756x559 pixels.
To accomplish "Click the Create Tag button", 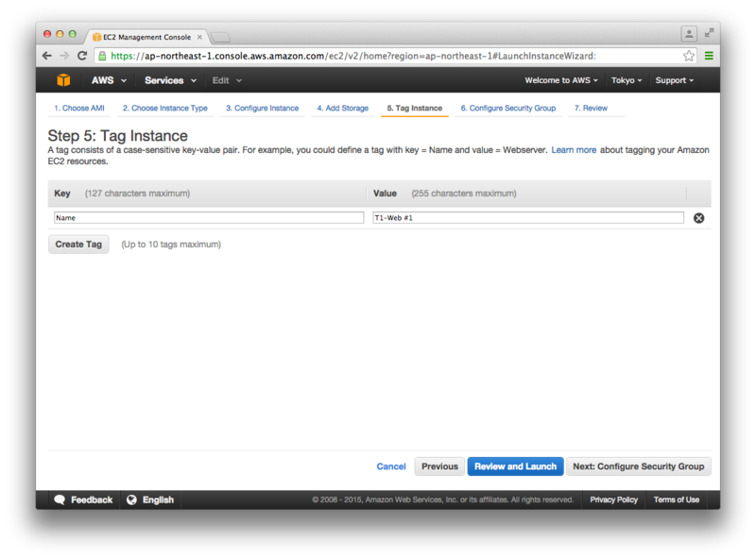I will pos(78,245).
